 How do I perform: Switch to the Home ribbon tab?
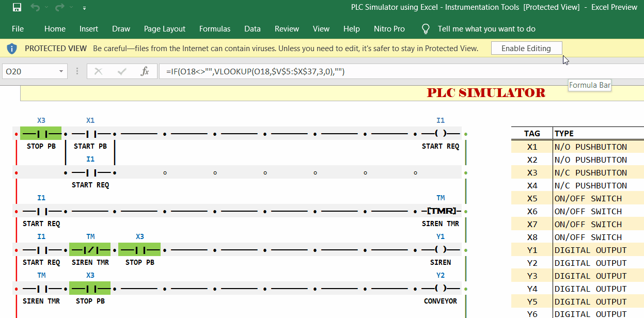pyautogui.click(x=55, y=29)
